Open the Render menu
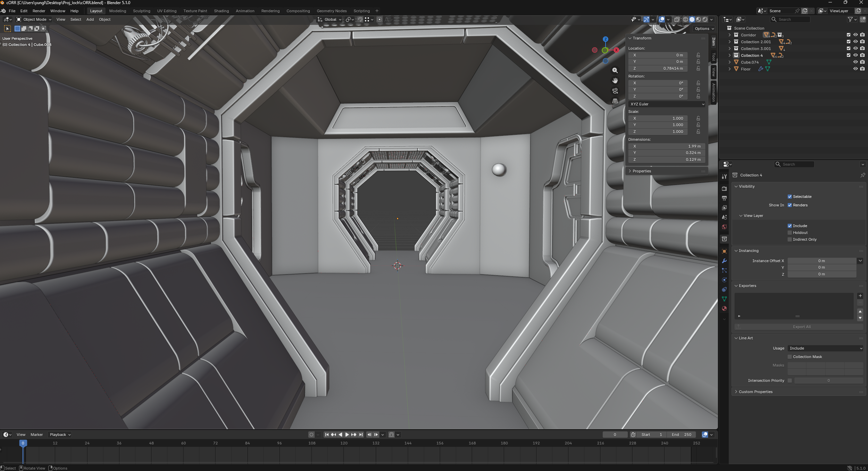The width and height of the screenshot is (868, 471). click(39, 11)
